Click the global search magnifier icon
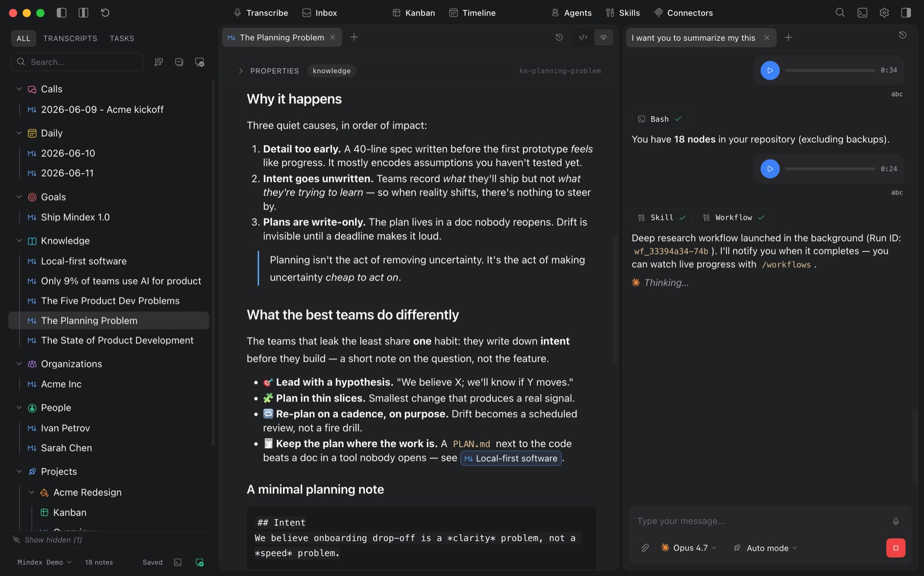The height and width of the screenshot is (576, 924). tap(840, 13)
